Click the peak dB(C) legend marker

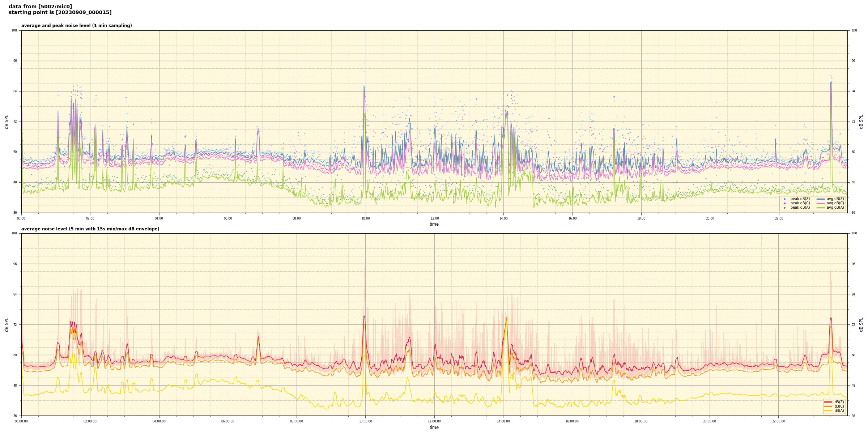coord(784,203)
